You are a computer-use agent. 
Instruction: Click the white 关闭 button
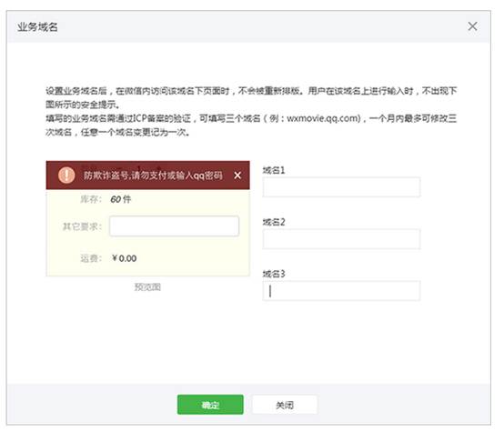point(285,405)
